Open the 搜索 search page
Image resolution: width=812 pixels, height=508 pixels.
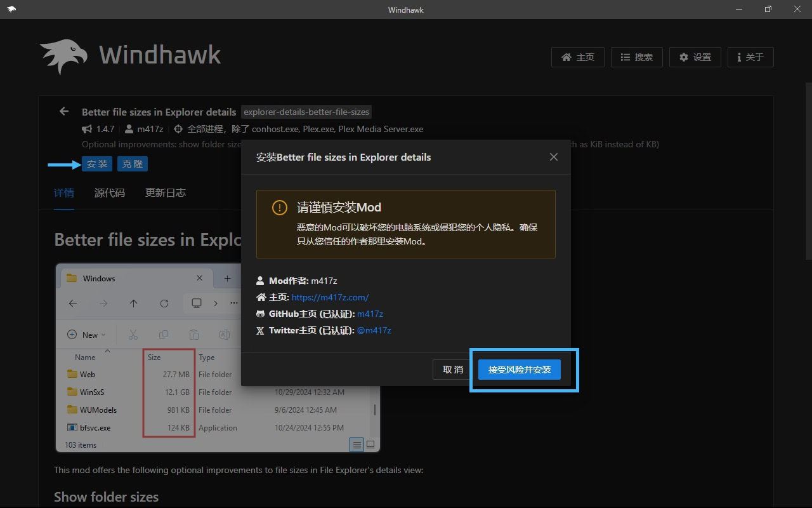(636, 57)
